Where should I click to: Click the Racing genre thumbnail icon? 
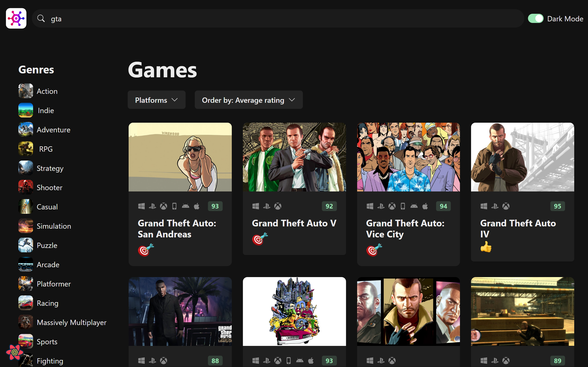(25, 303)
